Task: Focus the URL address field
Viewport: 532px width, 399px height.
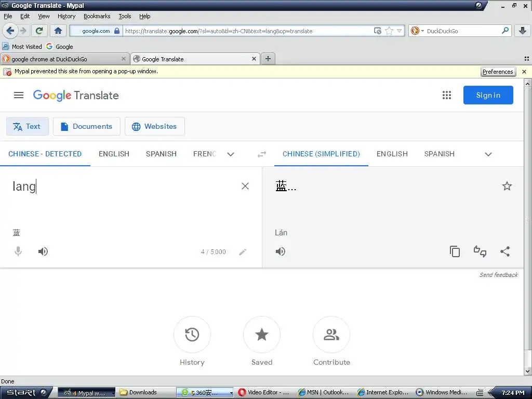Action: (x=248, y=31)
